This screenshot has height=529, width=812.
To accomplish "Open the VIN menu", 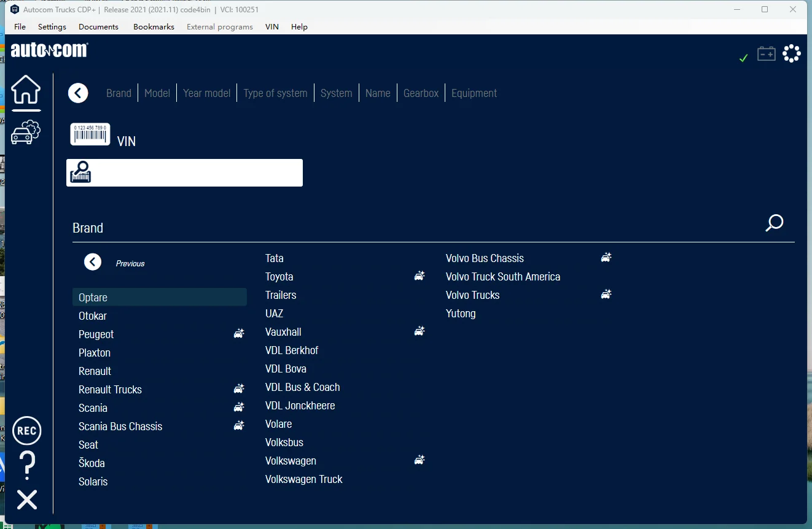I will point(272,27).
